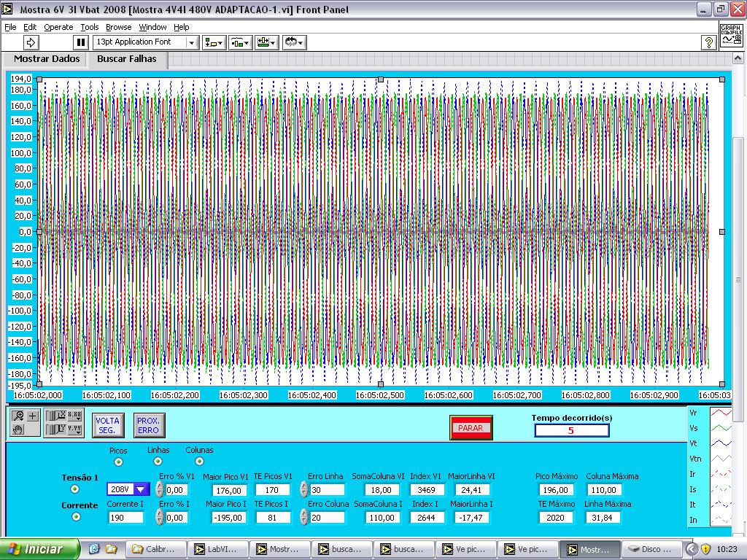Select the hand pan tool

click(18, 429)
